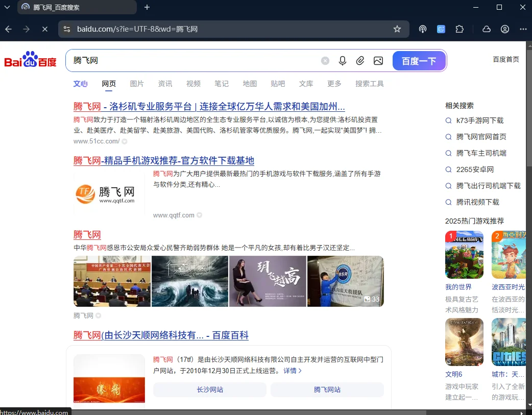Expand the tab search dropdown arrow
This screenshot has width=532, height=415.
(x=7, y=7)
